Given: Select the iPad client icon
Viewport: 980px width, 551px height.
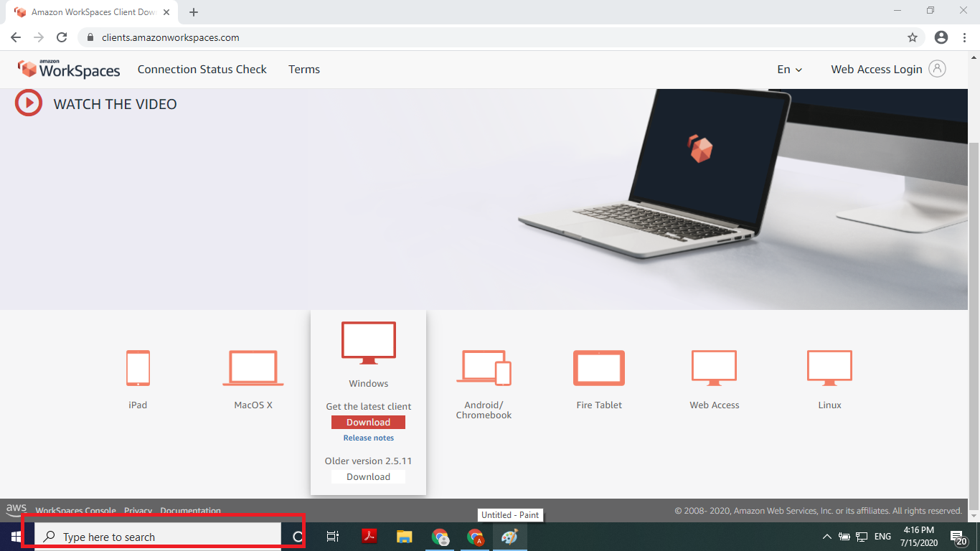Looking at the screenshot, I should [138, 368].
